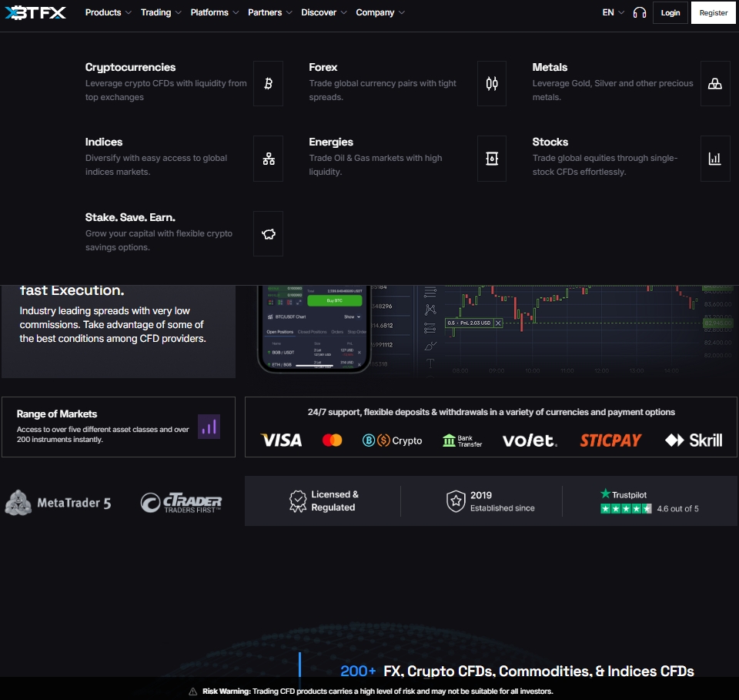
Task: Click the Mastercard logo
Action: click(x=333, y=440)
